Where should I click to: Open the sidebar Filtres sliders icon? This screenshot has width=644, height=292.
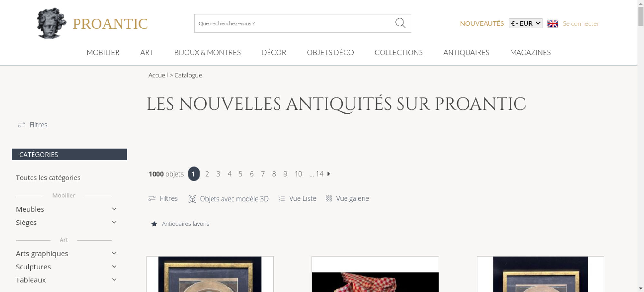coord(22,125)
